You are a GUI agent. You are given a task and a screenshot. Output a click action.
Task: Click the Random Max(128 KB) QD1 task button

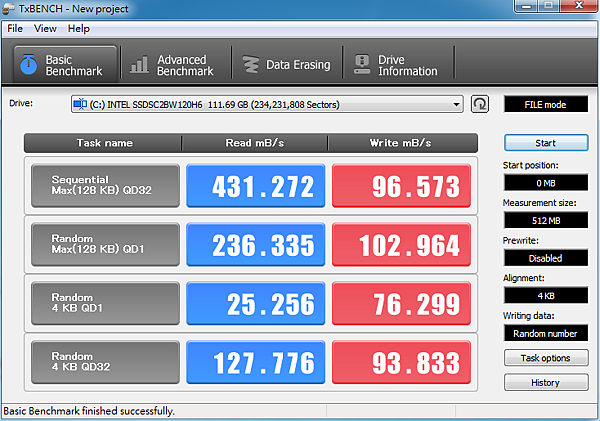coord(105,245)
